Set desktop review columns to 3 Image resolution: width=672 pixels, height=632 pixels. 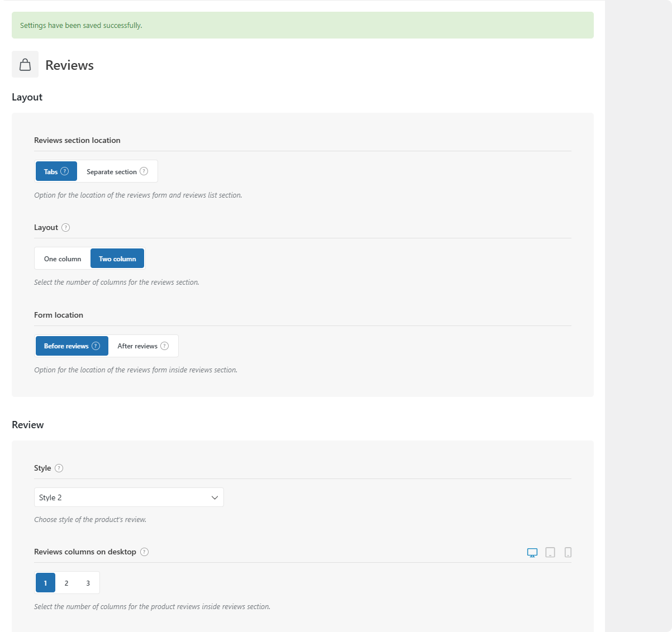click(88, 583)
